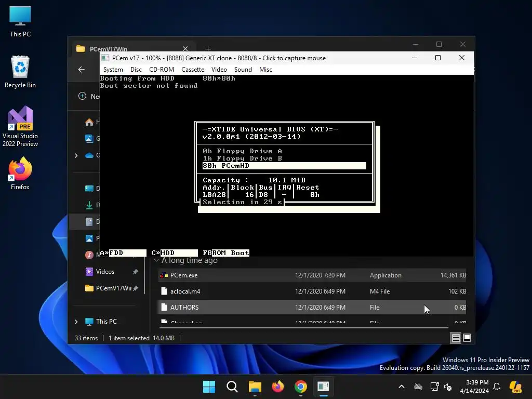
Task: Open This PC desktop icon
Action: click(20, 22)
